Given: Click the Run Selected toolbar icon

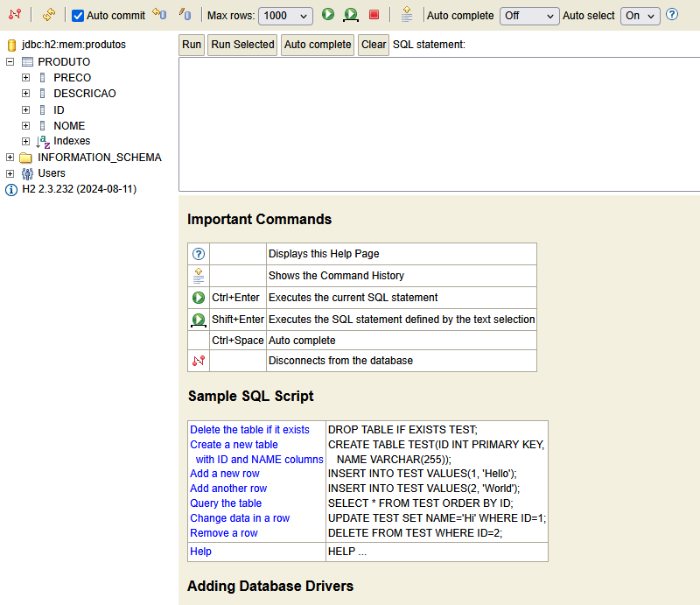Looking at the screenshot, I should point(351,15).
